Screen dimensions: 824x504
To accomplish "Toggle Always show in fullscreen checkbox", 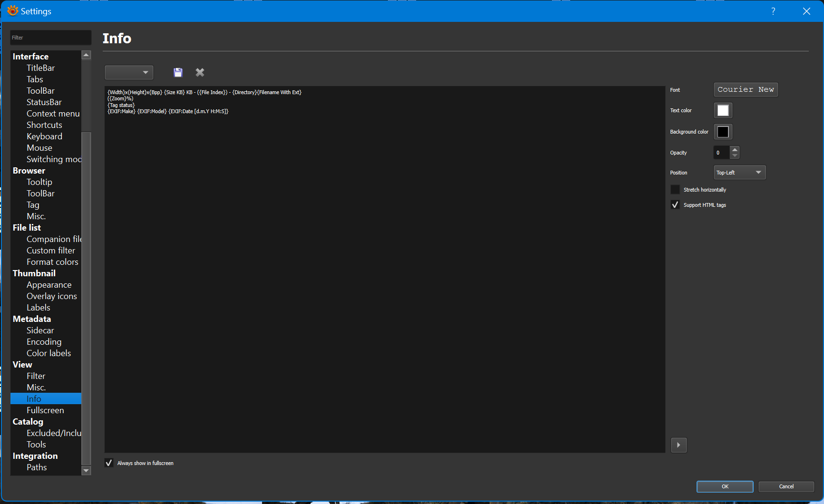I will click(109, 463).
